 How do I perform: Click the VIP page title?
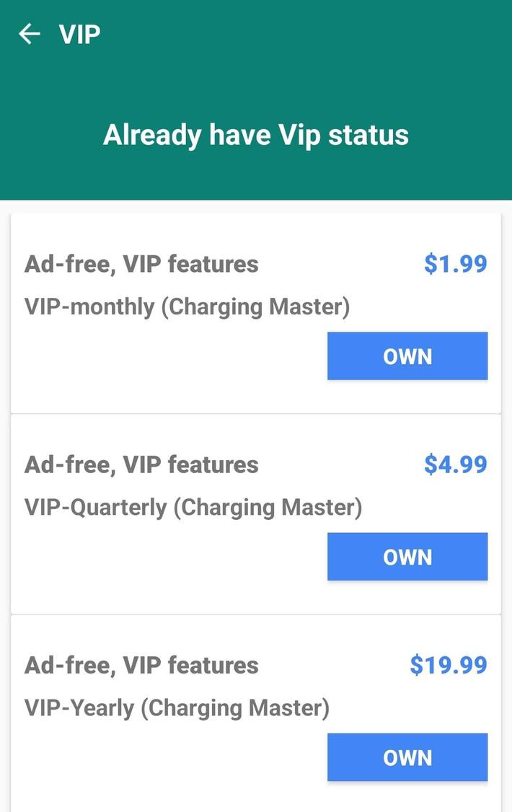click(x=79, y=34)
